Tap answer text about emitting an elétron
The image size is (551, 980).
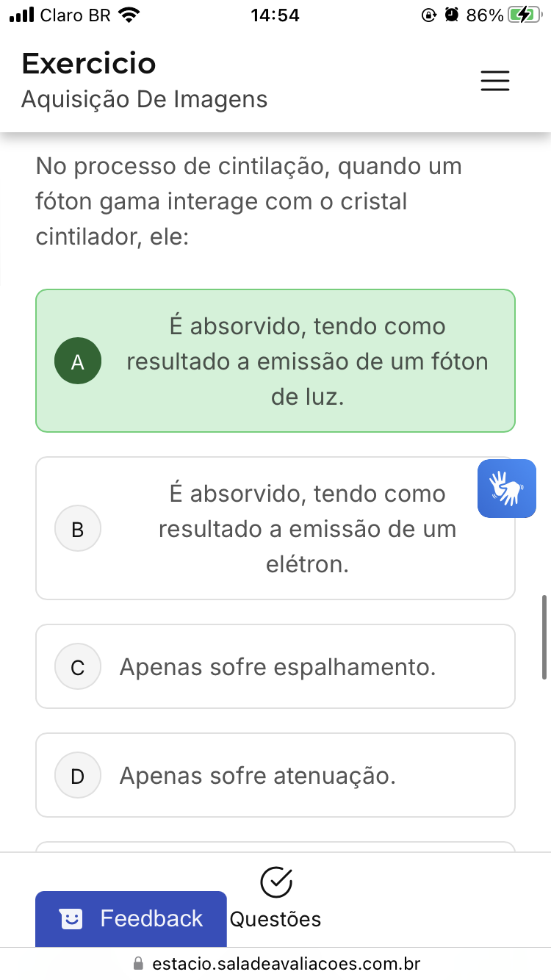click(307, 529)
